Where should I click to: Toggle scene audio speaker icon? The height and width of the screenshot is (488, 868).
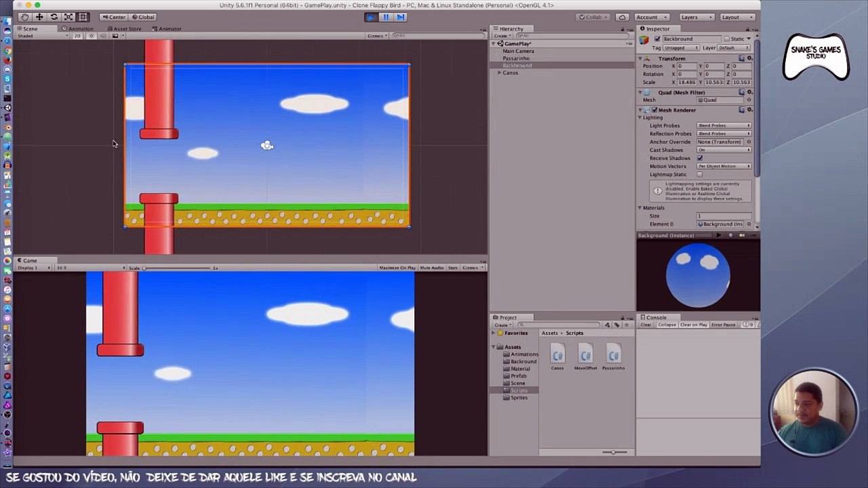pos(103,36)
